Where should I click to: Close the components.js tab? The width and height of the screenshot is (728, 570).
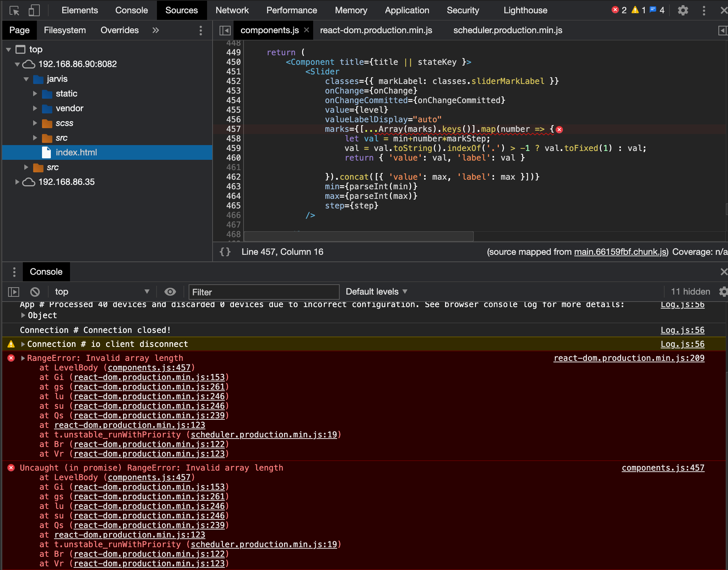click(x=307, y=30)
